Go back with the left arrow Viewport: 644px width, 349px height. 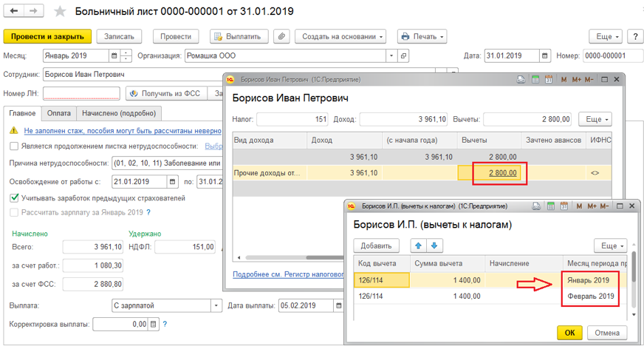point(13,11)
